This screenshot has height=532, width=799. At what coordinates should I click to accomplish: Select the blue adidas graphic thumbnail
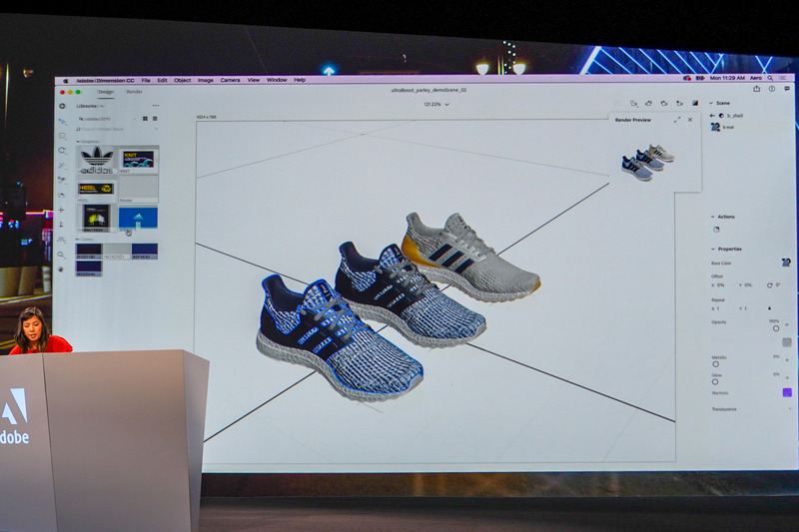(138, 218)
